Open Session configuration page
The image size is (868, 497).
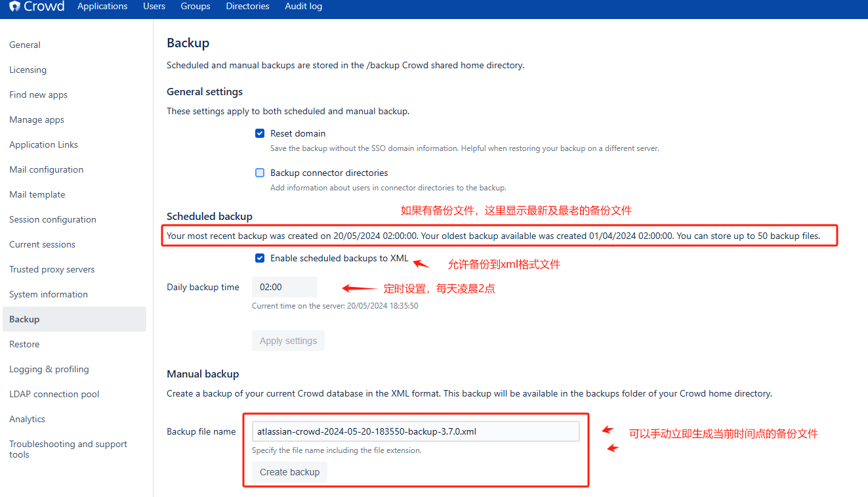tap(52, 219)
